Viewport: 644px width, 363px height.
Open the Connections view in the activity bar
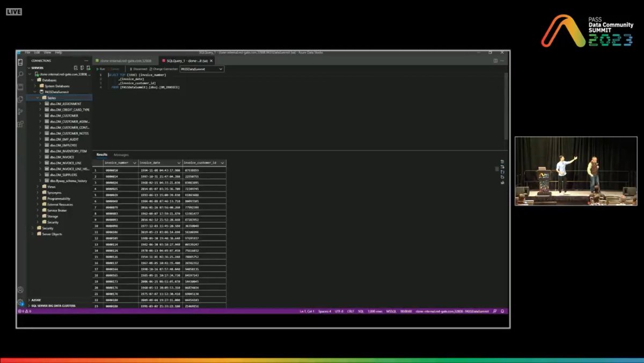coord(20,62)
